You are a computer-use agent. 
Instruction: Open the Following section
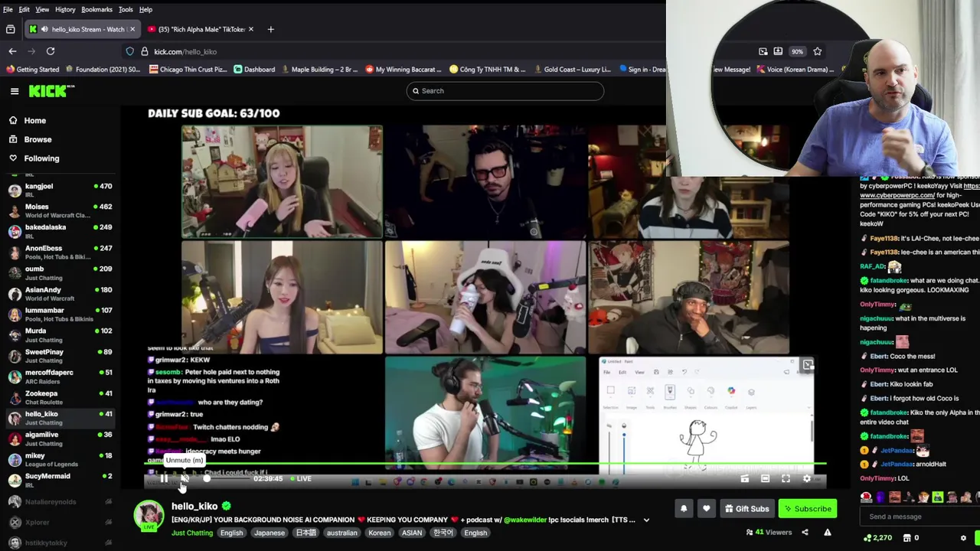click(x=41, y=158)
